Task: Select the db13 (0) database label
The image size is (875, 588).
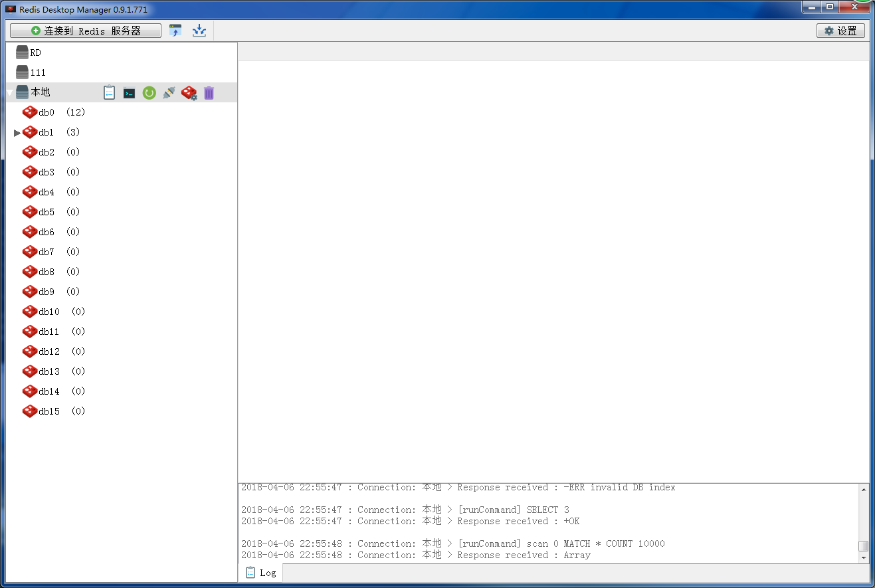Action: [x=62, y=371]
